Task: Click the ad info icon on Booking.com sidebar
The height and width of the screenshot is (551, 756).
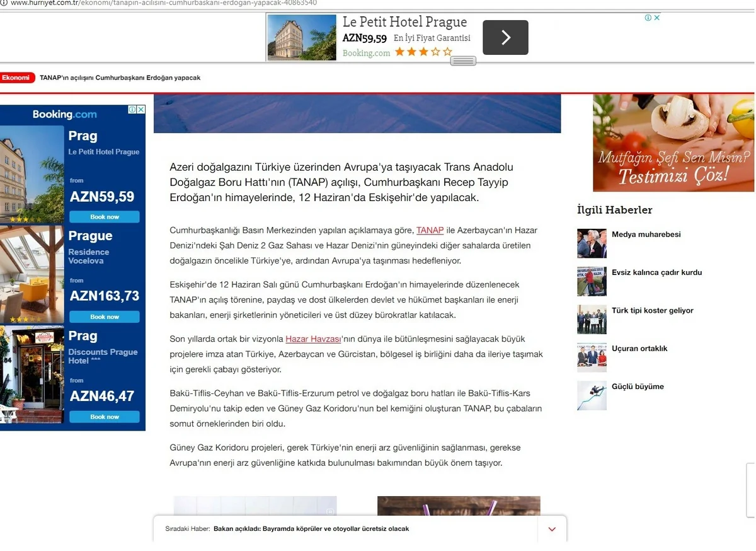Action: pos(133,110)
